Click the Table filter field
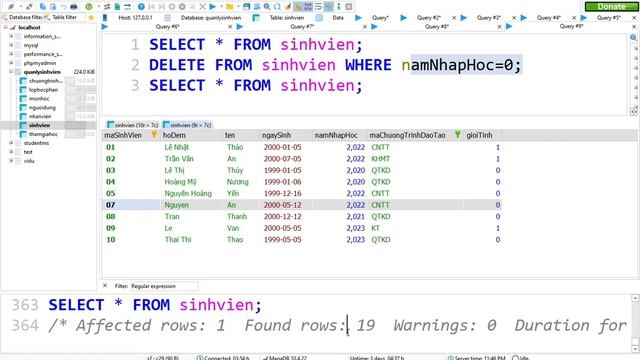This screenshot has width=640, height=360. (x=64, y=18)
